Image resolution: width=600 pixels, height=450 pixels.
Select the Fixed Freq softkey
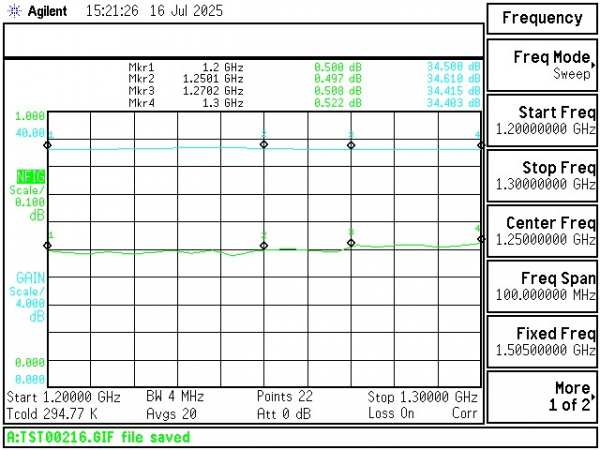542,341
